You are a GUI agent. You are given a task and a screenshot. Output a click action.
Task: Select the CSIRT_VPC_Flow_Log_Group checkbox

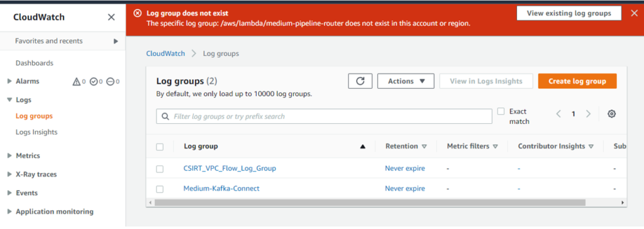click(x=160, y=169)
